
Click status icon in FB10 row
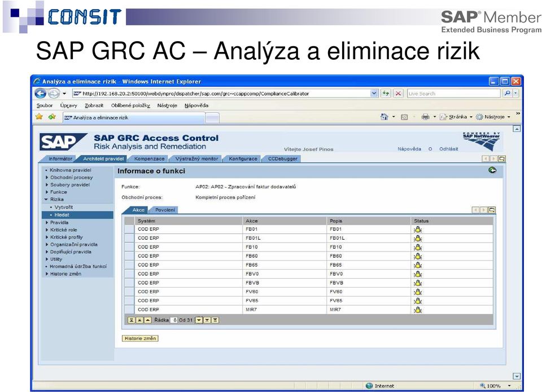click(x=418, y=247)
